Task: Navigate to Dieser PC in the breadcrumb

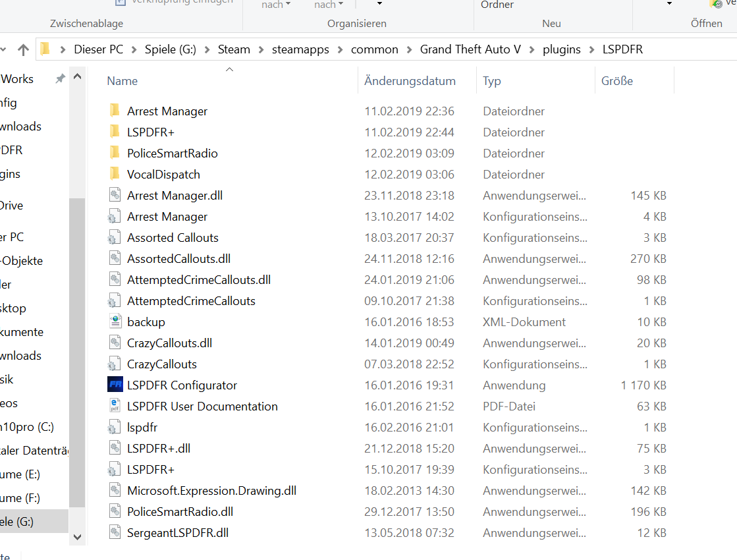Action: click(98, 49)
